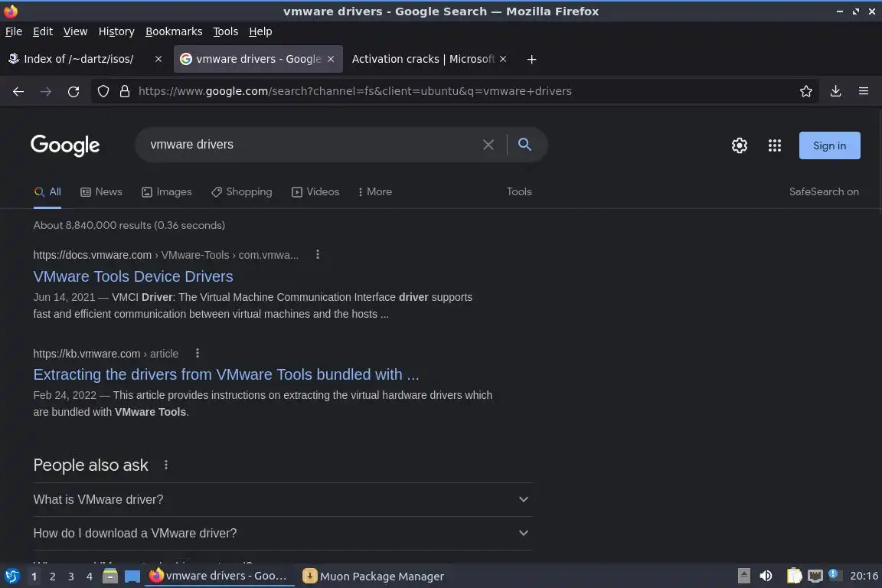
Task: Select the Shopping results tab
Action: pyautogui.click(x=242, y=192)
